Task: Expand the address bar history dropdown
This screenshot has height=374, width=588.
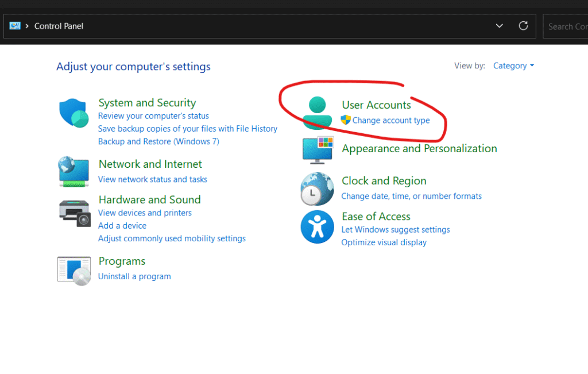Action: click(500, 26)
